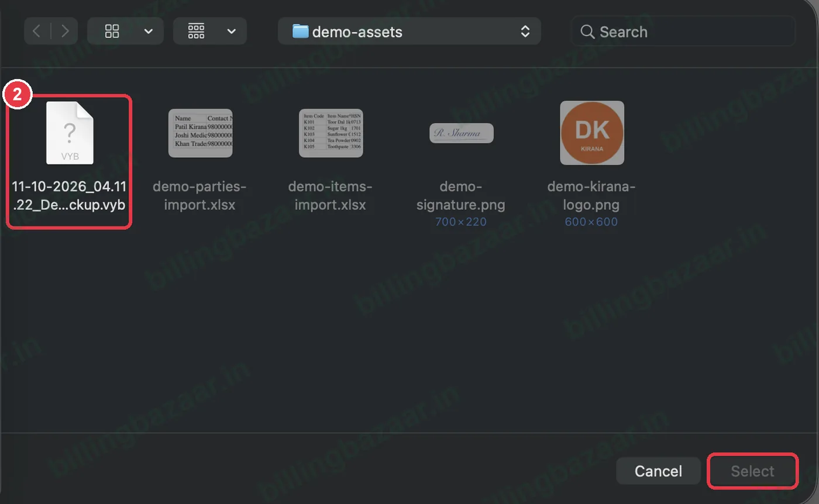Select the demo-items-import.xlsx thumbnail

(331, 133)
